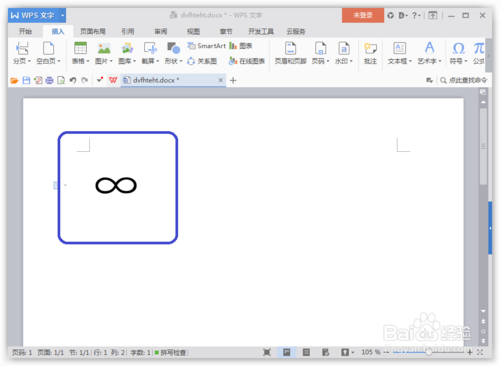The image size is (500, 366).
Task: Switch to the 开发工具 ribbon tab
Action: tap(261, 32)
